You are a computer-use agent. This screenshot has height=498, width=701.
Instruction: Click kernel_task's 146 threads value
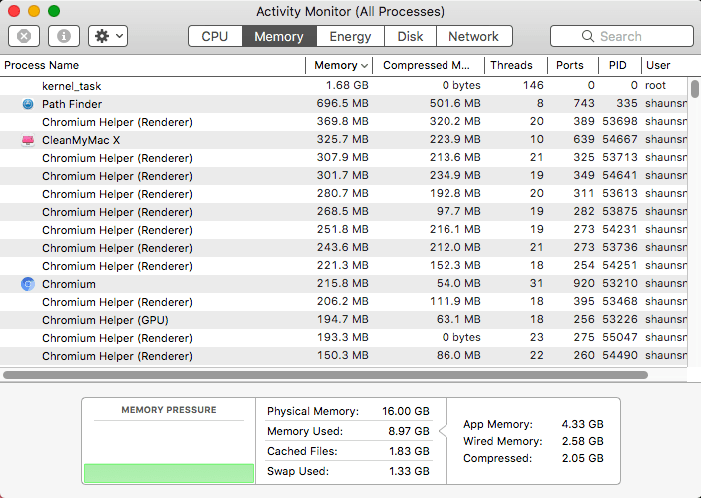pyautogui.click(x=533, y=85)
